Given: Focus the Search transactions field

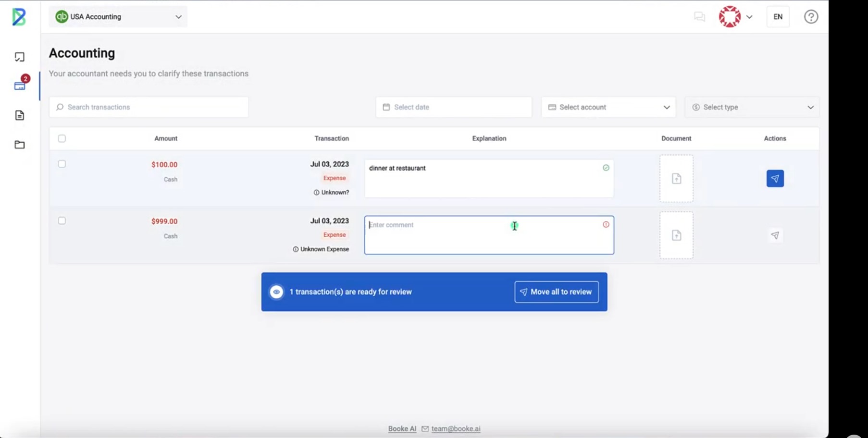Looking at the screenshot, I should [x=149, y=107].
